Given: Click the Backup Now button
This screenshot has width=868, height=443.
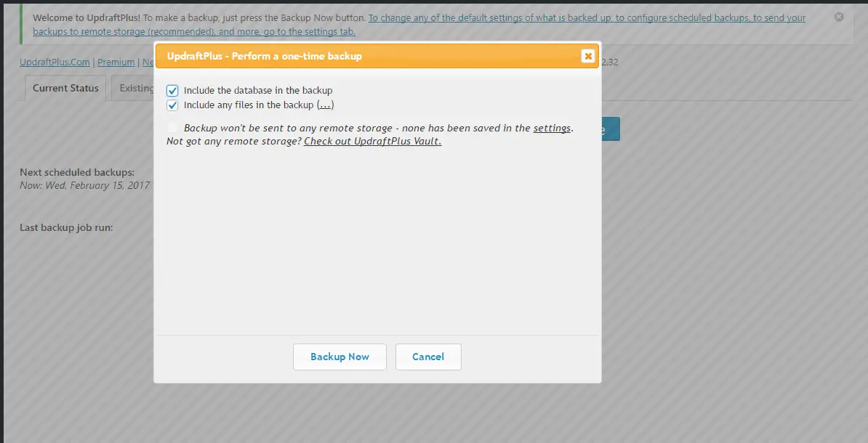Looking at the screenshot, I should tap(339, 357).
